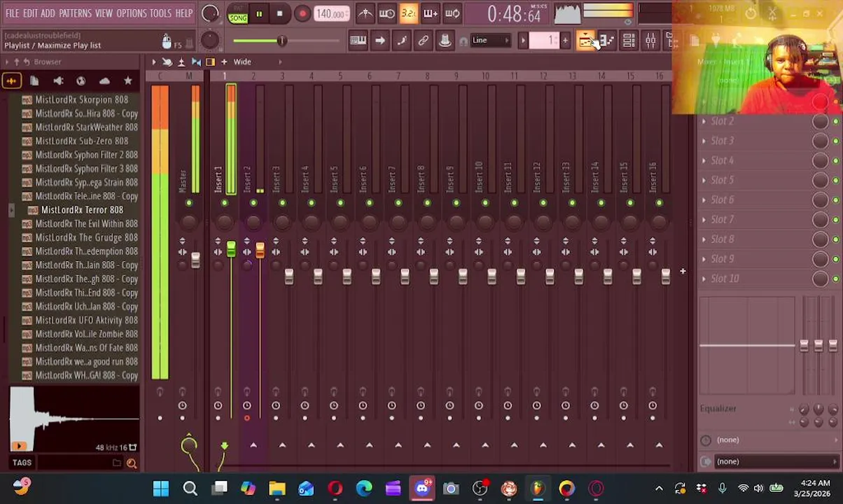Switch Pattern/Song mode toggle
The image size is (843, 504).
coord(237,14)
